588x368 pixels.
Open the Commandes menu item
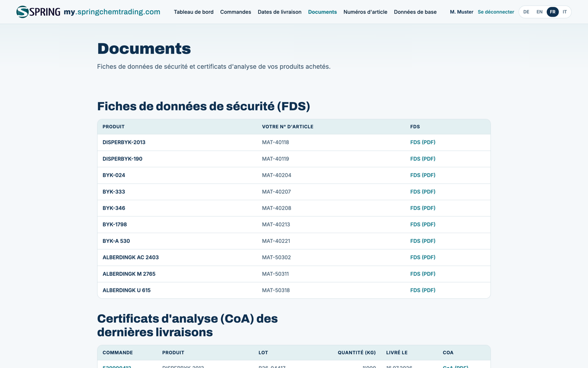click(236, 12)
